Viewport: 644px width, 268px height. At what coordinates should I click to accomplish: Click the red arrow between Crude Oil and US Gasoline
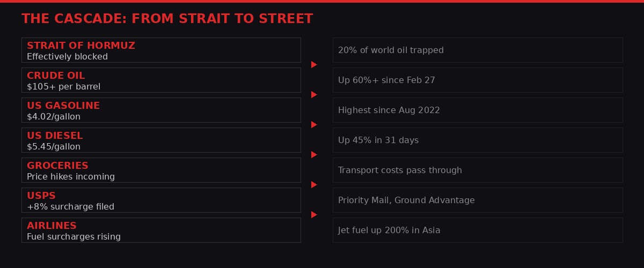tap(314, 95)
